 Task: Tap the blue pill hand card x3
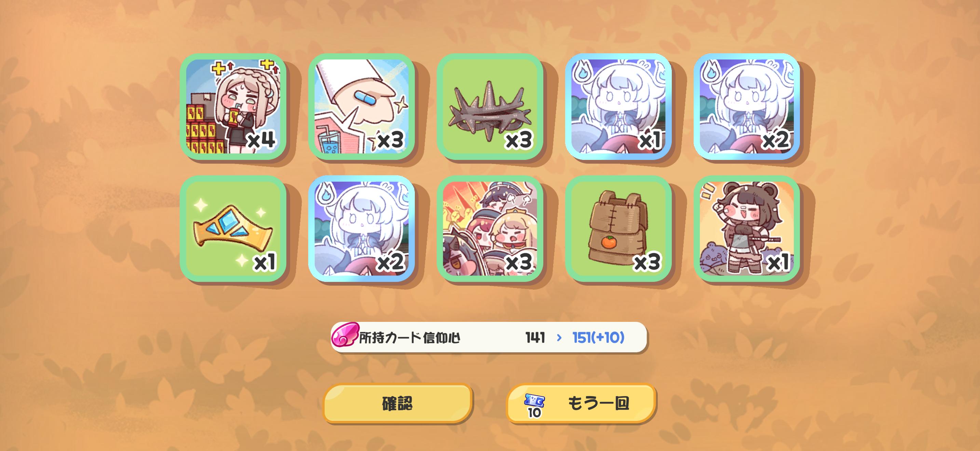coord(362,107)
